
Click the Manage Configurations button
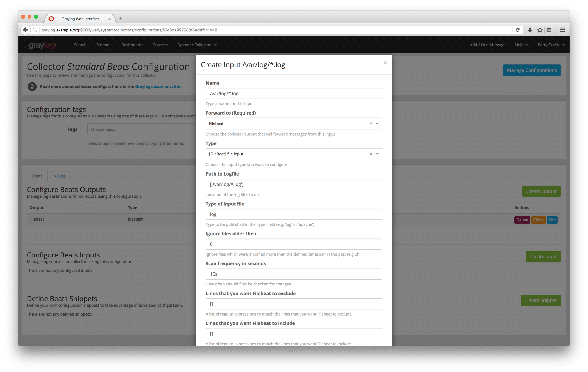click(531, 70)
